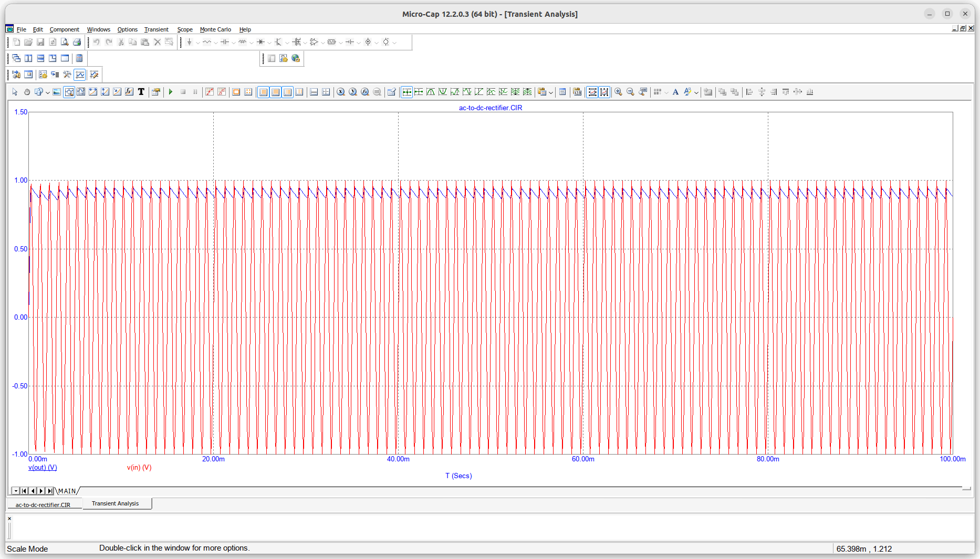Switch to the Transient Analysis tab

click(x=116, y=503)
